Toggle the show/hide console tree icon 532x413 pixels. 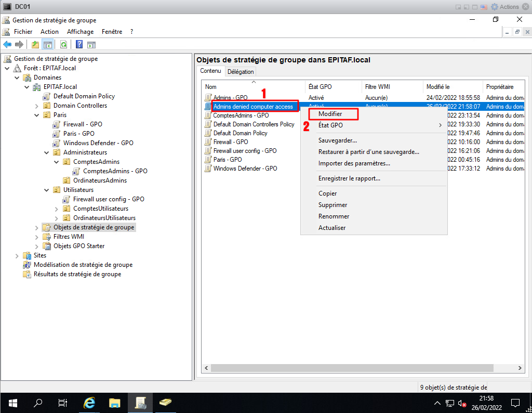coord(47,45)
